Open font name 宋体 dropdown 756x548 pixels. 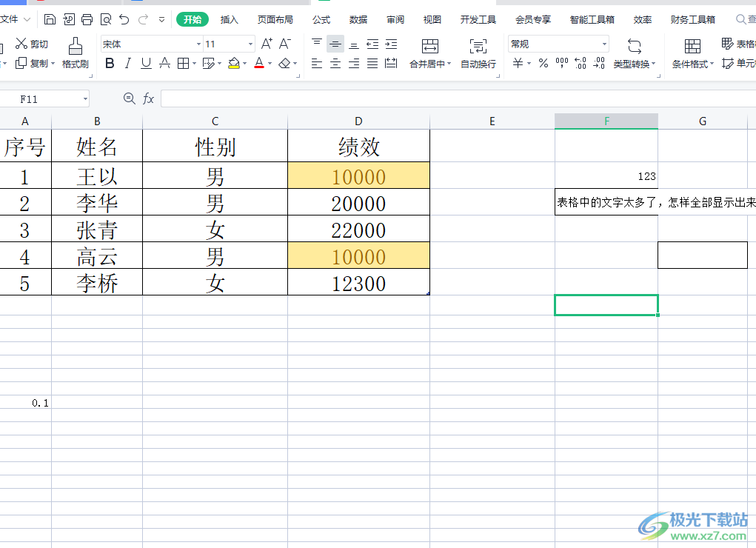point(198,44)
